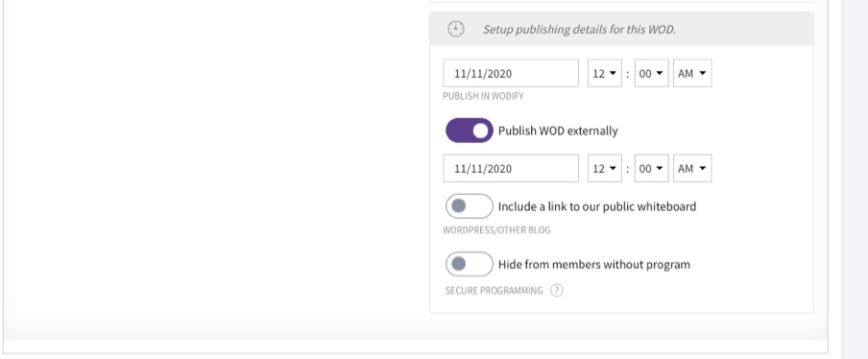Click the "Publish WOD externally" label text
The width and height of the screenshot is (868, 359).
pos(558,132)
